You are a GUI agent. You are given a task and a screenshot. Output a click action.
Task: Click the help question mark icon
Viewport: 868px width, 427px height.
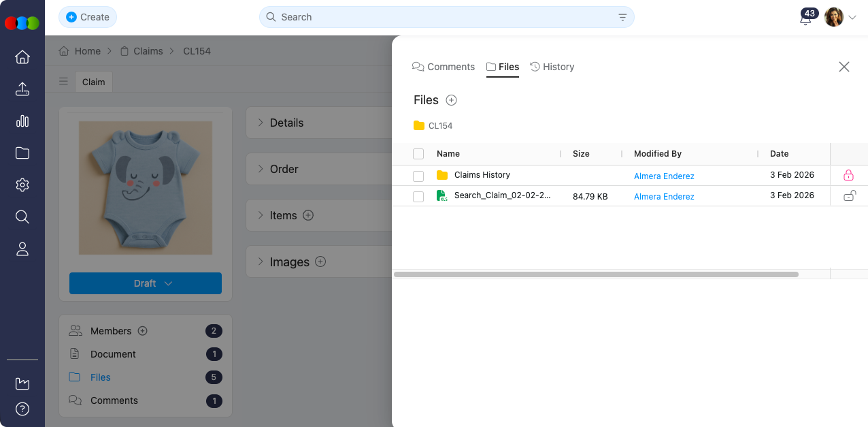pyautogui.click(x=22, y=409)
